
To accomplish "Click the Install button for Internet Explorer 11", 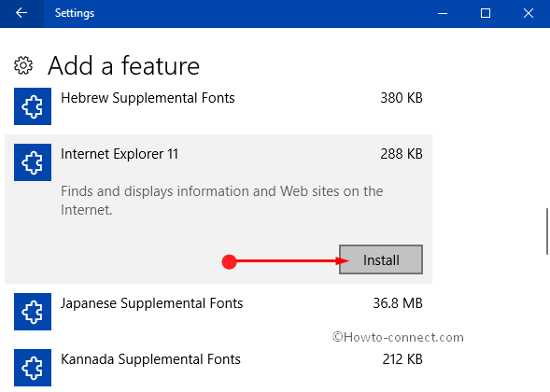I will pyautogui.click(x=381, y=259).
